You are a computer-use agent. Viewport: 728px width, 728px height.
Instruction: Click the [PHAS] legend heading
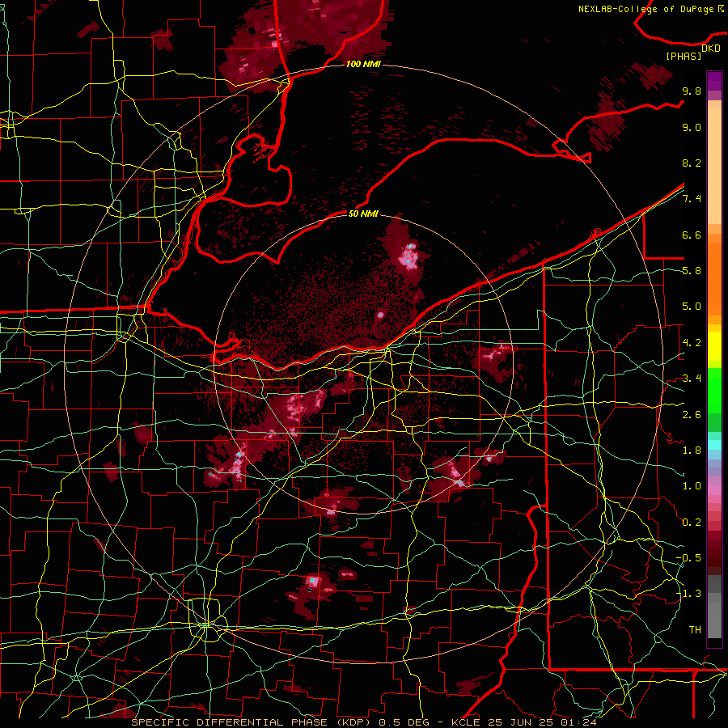[x=684, y=56]
